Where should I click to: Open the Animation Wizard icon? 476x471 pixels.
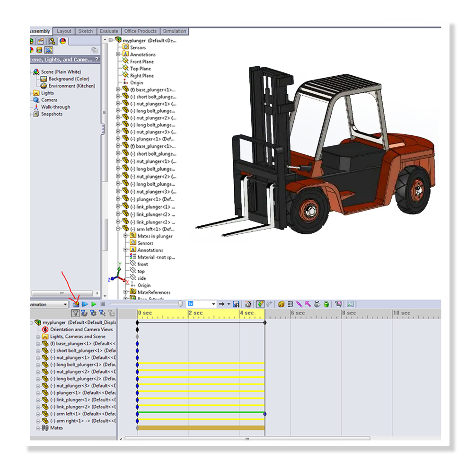[248, 304]
